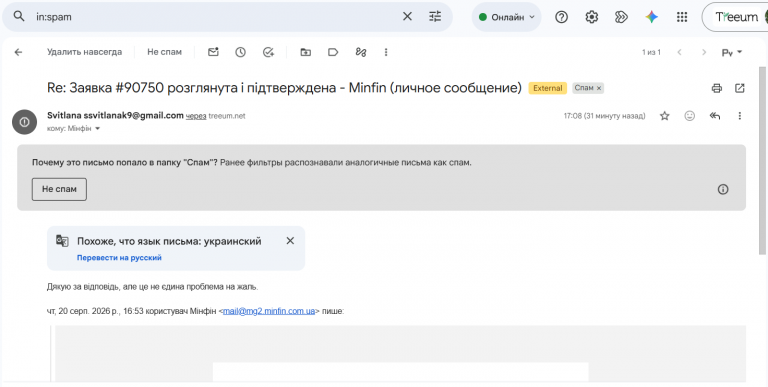Click the 17:08 timestamp
The image size is (768, 387).
point(604,116)
